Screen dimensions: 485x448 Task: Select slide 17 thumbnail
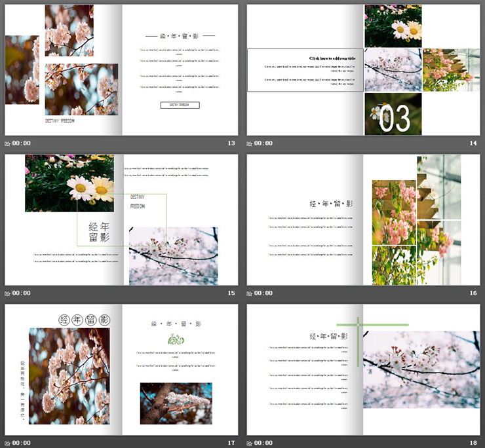point(121,369)
